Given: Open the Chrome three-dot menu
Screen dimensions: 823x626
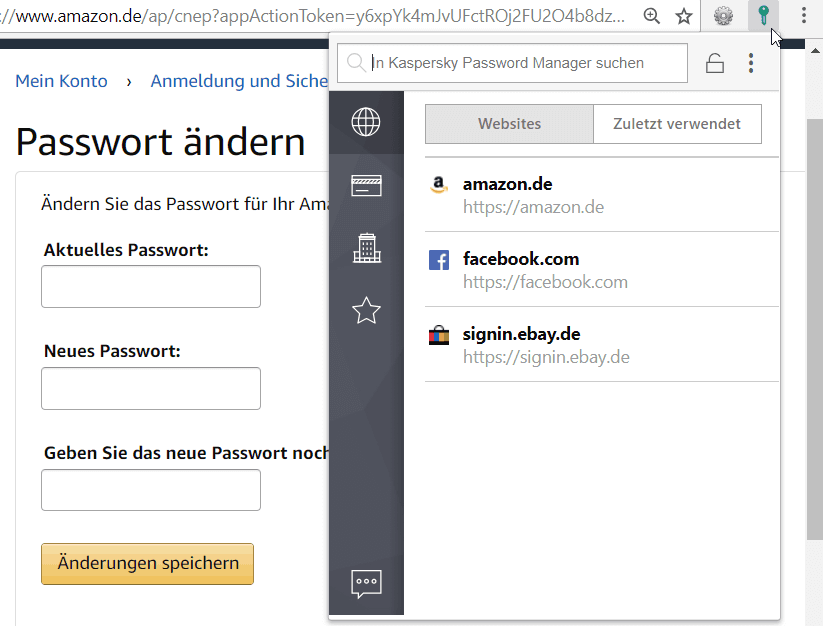Looking at the screenshot, I should coord(804,16).
